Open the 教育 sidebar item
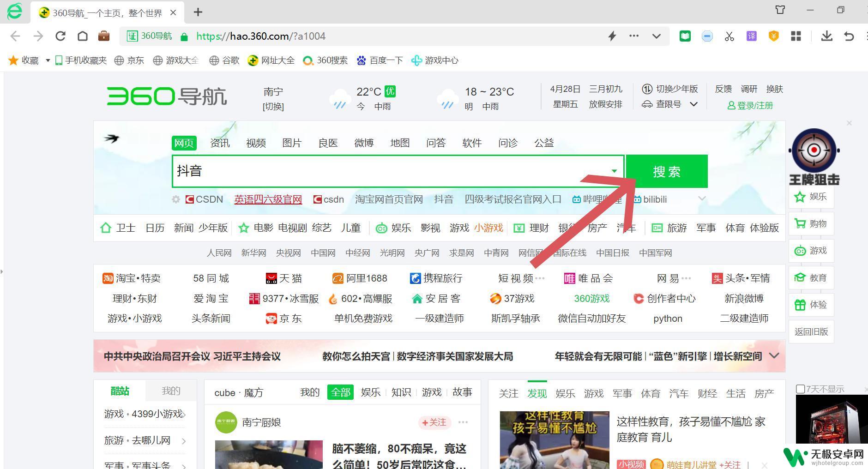The image size is (868, 469). [811, 278]
